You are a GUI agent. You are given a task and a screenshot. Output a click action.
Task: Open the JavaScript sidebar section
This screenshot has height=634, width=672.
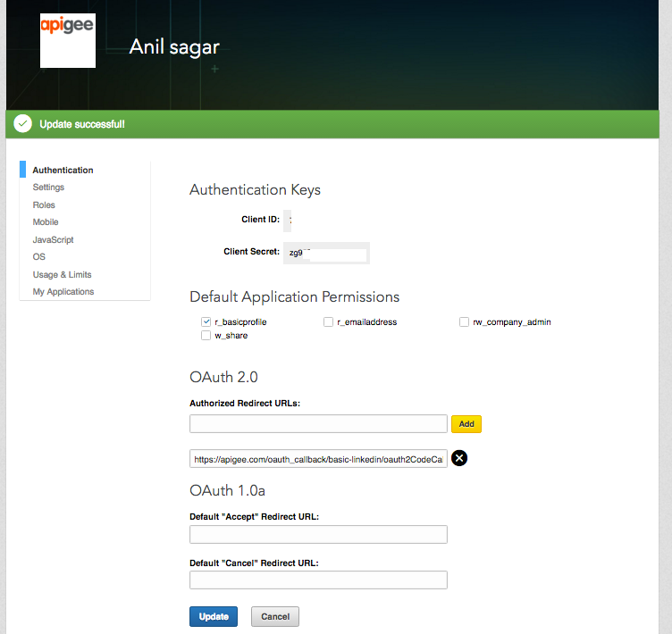pyautogui.click(x=53, y=239)
